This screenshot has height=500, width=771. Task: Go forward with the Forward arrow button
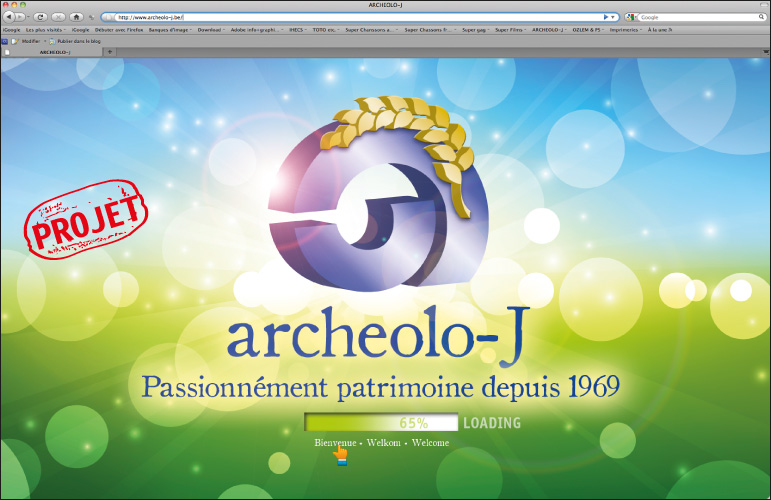pos(20,17)
